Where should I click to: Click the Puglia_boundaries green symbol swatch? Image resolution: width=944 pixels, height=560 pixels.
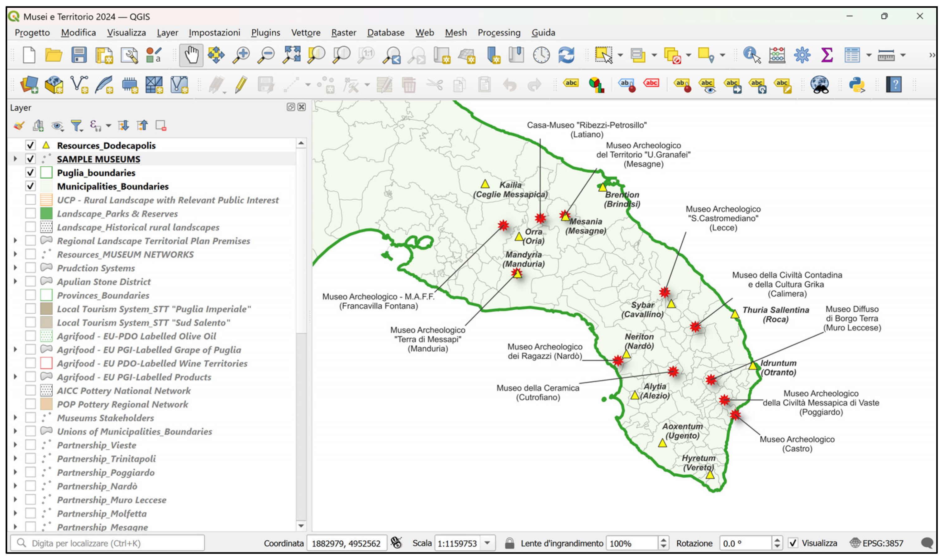click(x=46, y=173)
